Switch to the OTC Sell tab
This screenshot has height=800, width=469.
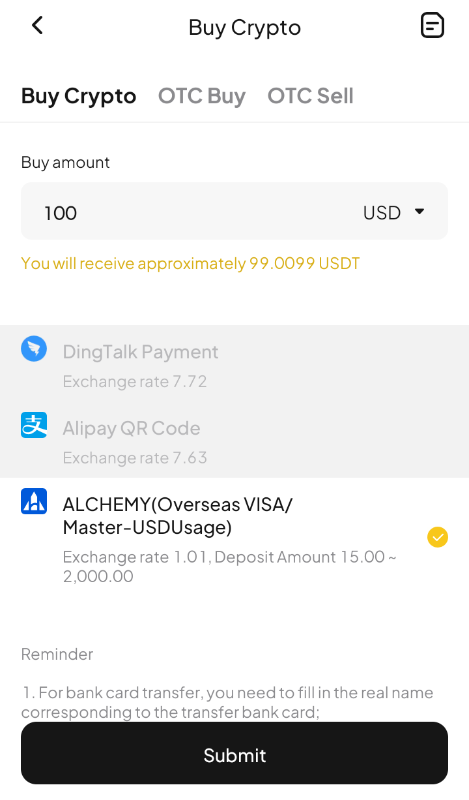pos(310,96)
